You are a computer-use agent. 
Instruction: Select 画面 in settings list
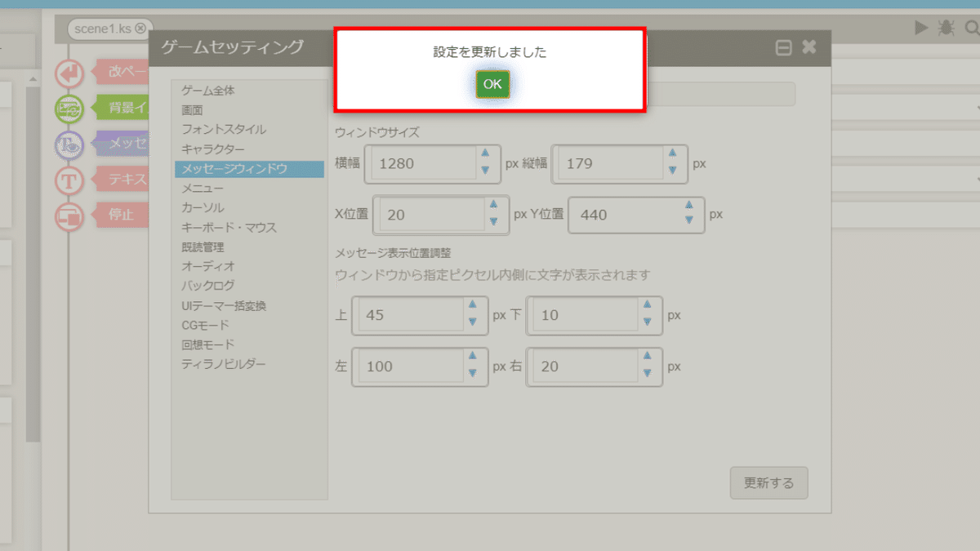[x=192, y=110]
